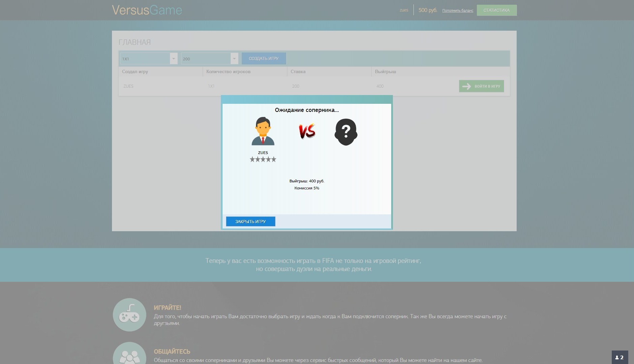634x364 pixels.
Task: Click the Ставка column header
Action: click(x=298, y=72)
